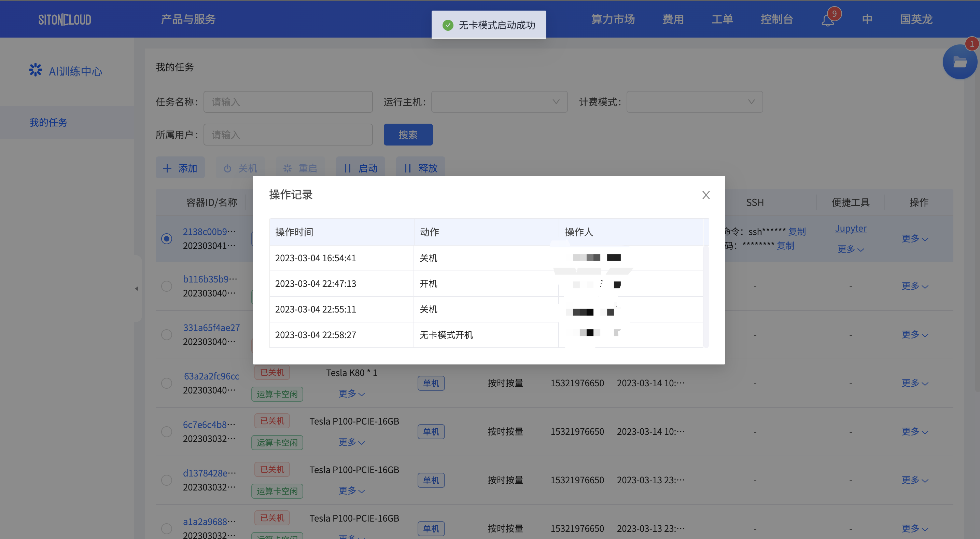
Task: Expand 更多 actions for b116b35b9 row
Action: pyautogui.click(x=915, y=286)
